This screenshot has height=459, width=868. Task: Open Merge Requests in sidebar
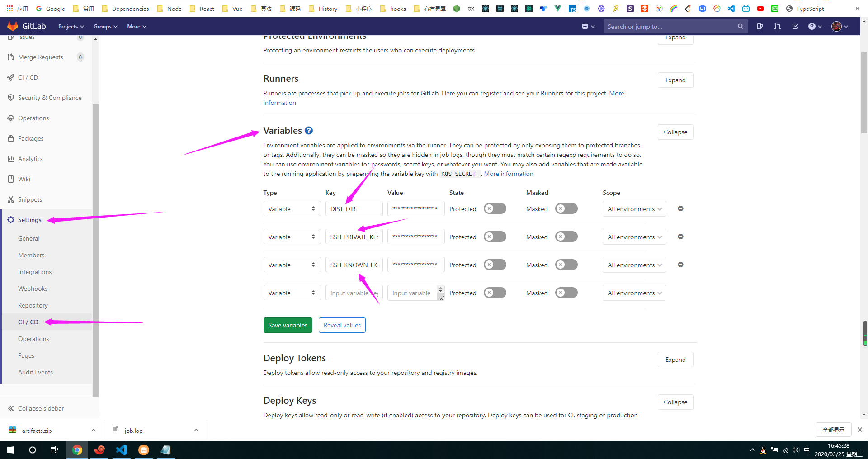point(40,57)
